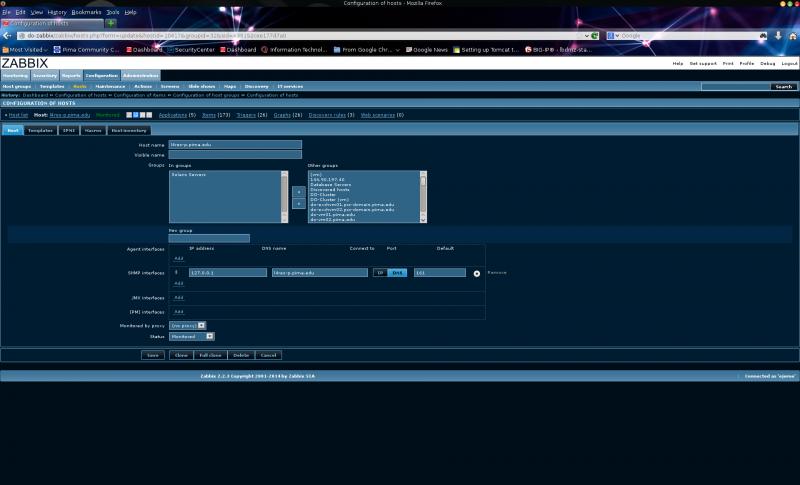Open Actions submenu
This screenshot has width=800, height=485.
[143, 87]
